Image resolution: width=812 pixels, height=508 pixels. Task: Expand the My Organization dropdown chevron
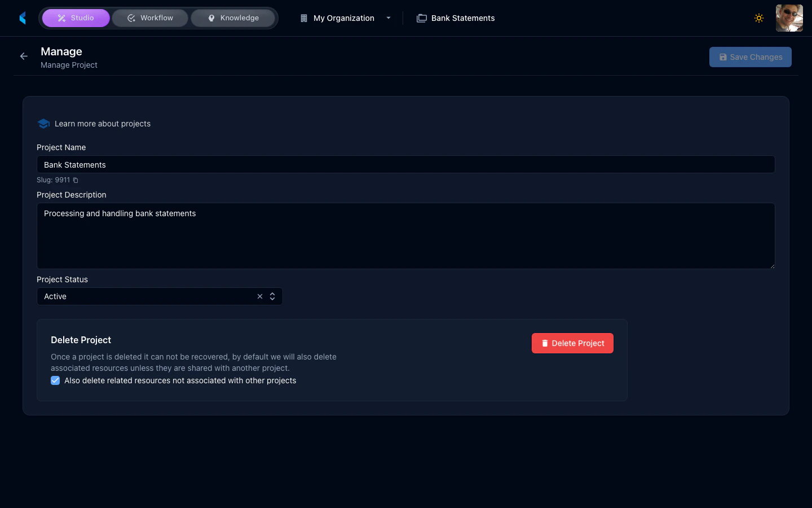tap(389, 17)
